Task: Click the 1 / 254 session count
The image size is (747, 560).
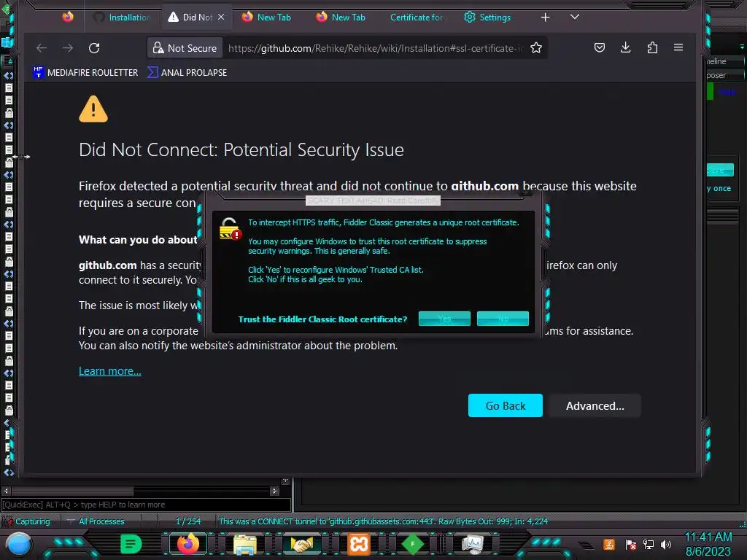Action: (x=188, y=521)
